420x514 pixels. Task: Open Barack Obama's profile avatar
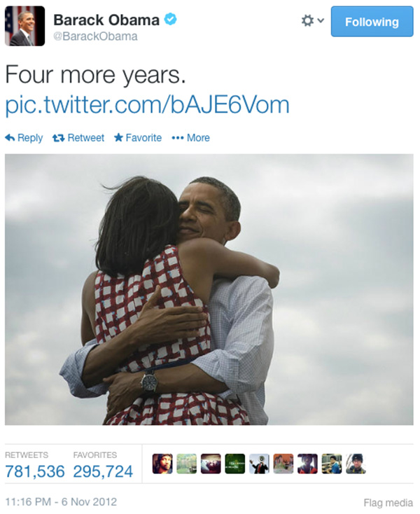tap(25, 26)
